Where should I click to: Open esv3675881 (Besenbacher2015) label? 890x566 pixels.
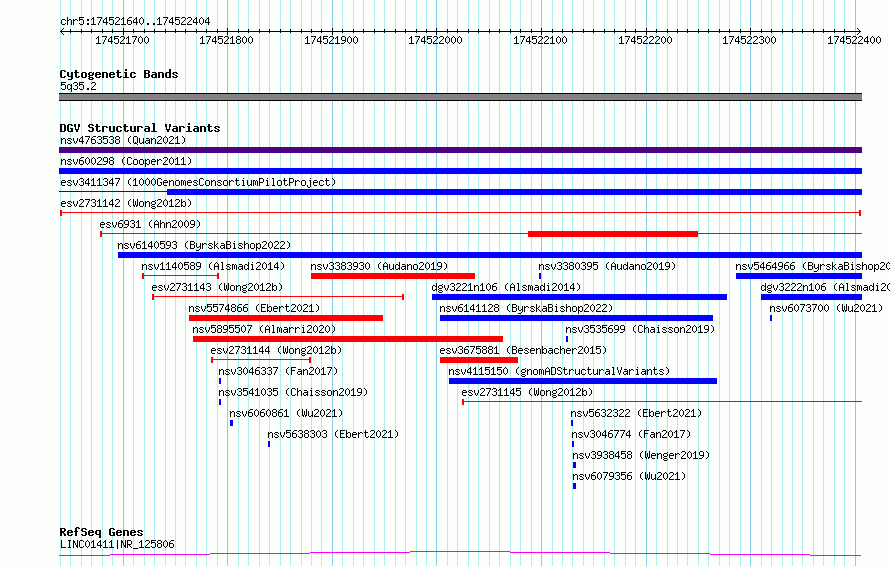[523, 350]
